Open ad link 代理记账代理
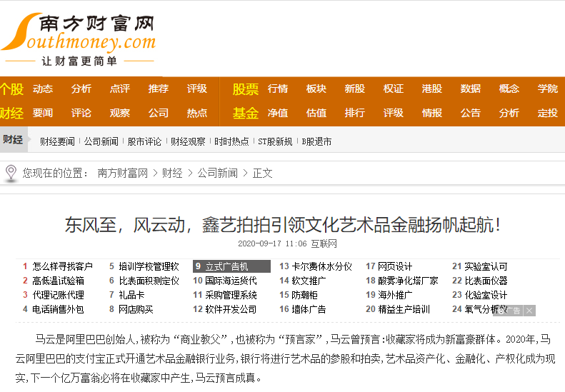This screenshot has height=392, width=565. [59, 295]
